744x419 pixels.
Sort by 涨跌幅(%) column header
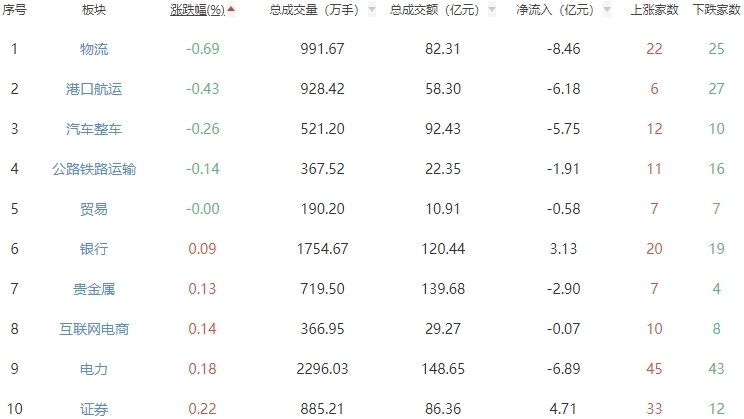[x=197, y=10]
